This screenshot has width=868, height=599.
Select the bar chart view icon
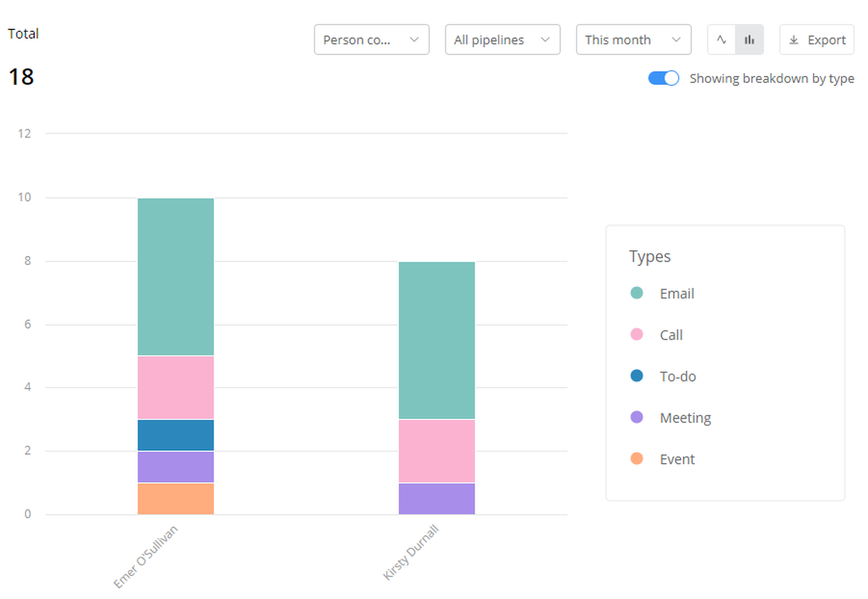pyautogui.click(x=749, y=40)
